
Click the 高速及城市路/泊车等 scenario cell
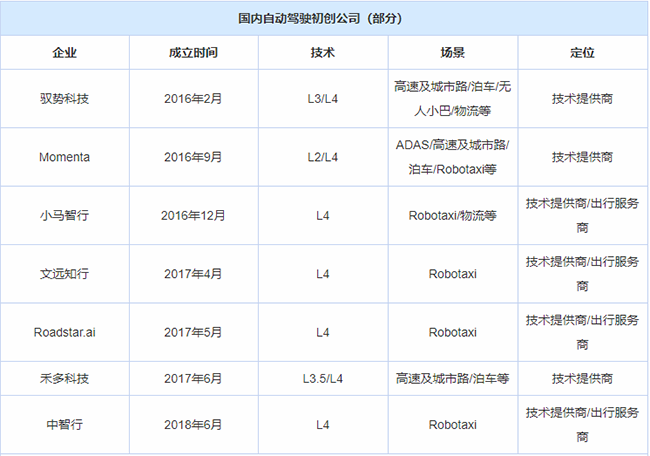tap(453, 378)
